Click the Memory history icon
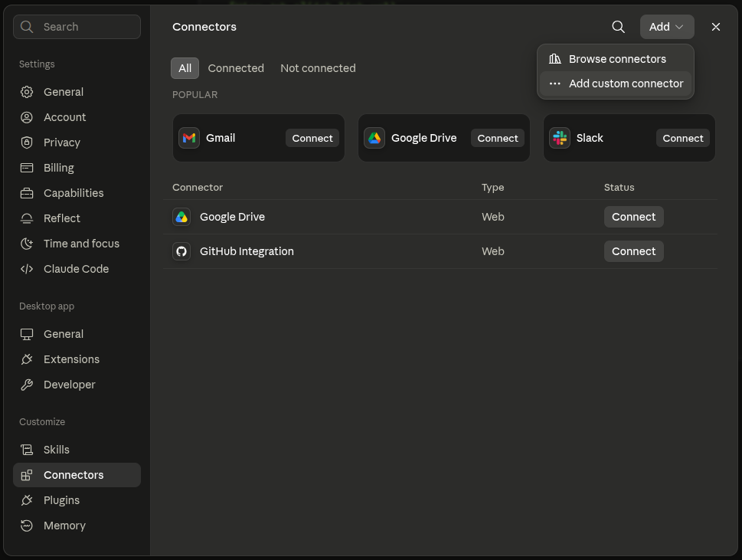This screenshot has width=742, height=560. click(27, 526)
